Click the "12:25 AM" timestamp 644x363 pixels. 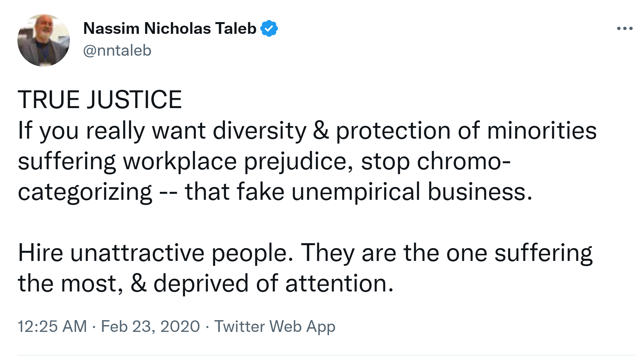[52, 326]
